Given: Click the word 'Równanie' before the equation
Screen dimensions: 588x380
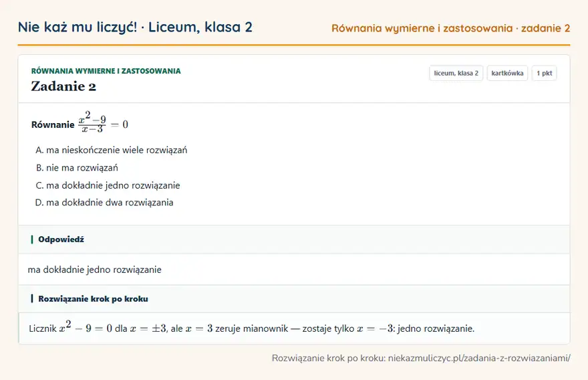Looking at the screenshot, I should point(53,124).
